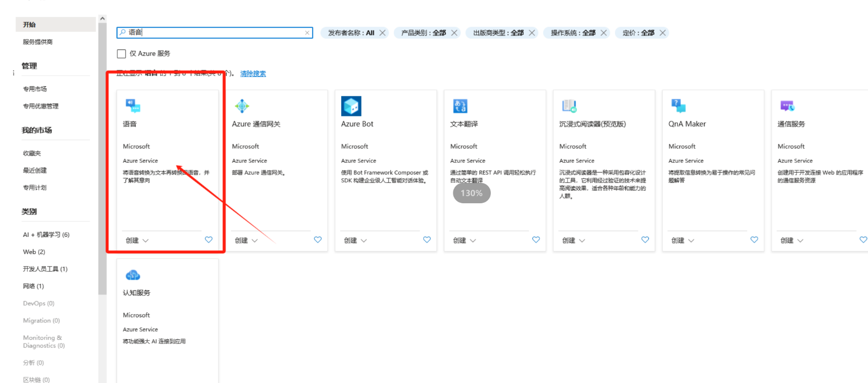868x383 pixels.
Task: Remove the 发布者名称 filter
Action: (383, 33)
